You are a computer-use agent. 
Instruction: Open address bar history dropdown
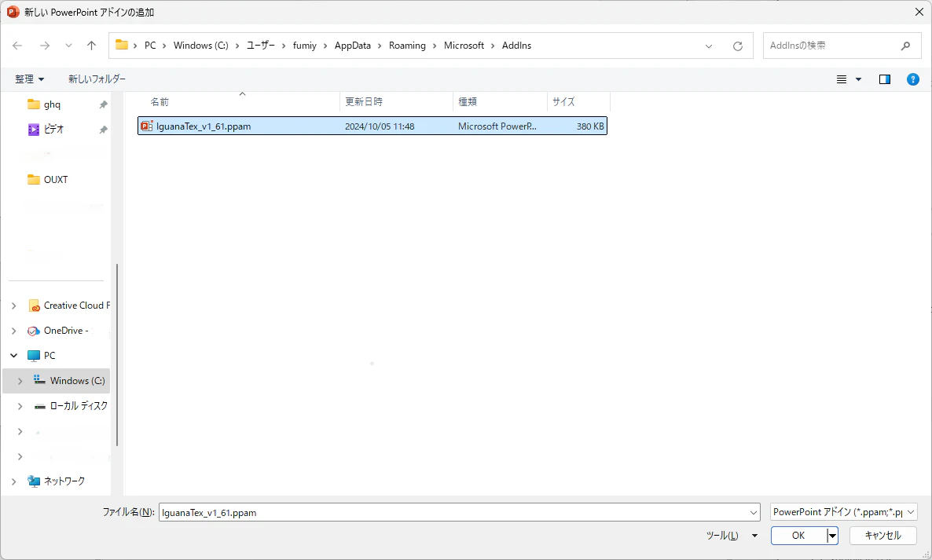(709, 46)
